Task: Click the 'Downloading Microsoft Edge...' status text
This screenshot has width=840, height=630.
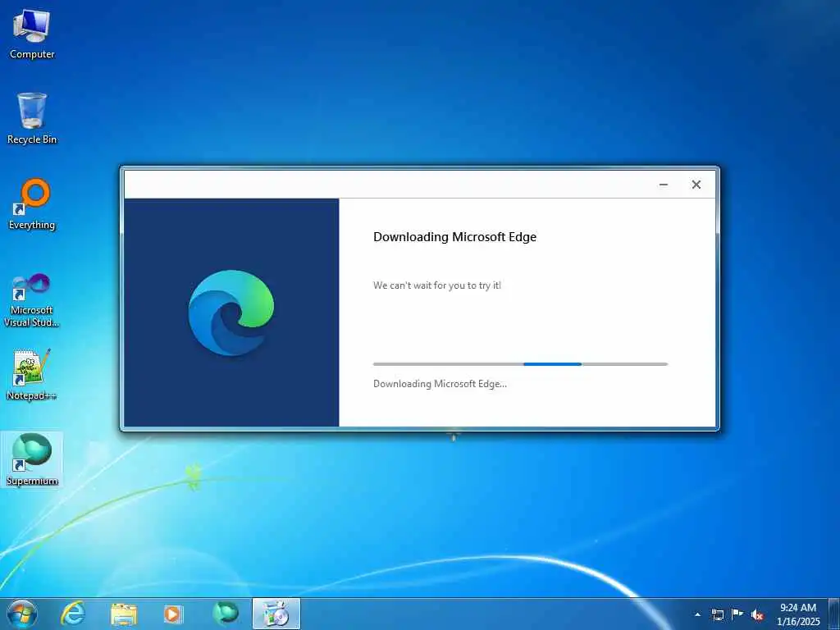Action: (x=440, y=384)
